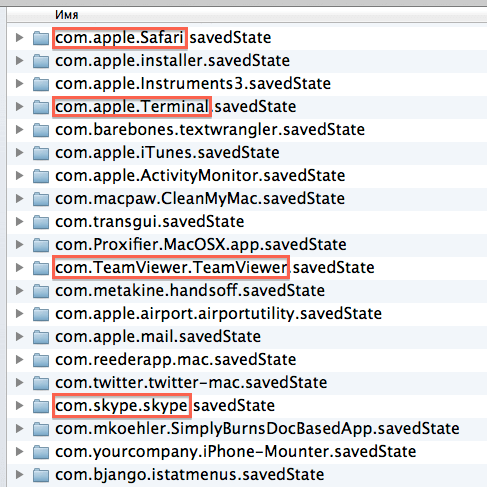This screenshot has height=487, width=487.
Task: Click the com.skype.skype.savedState folder icon
Action: (41, 406)
